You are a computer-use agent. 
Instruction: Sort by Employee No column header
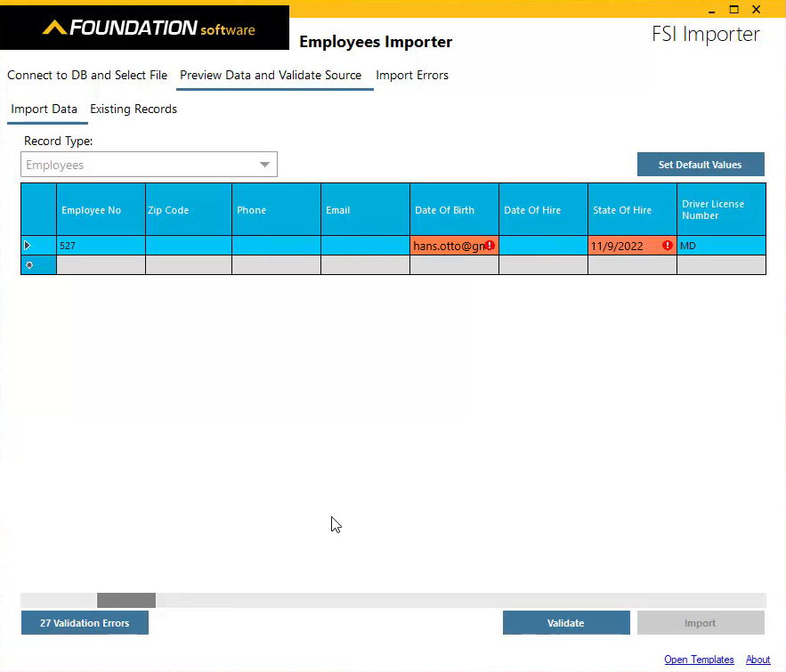91,210
